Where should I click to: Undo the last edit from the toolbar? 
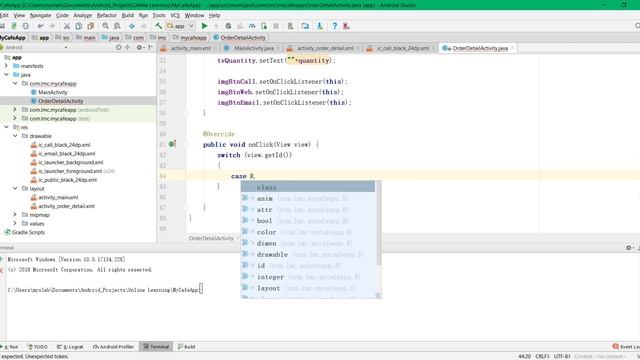click(x=40, y=26)
